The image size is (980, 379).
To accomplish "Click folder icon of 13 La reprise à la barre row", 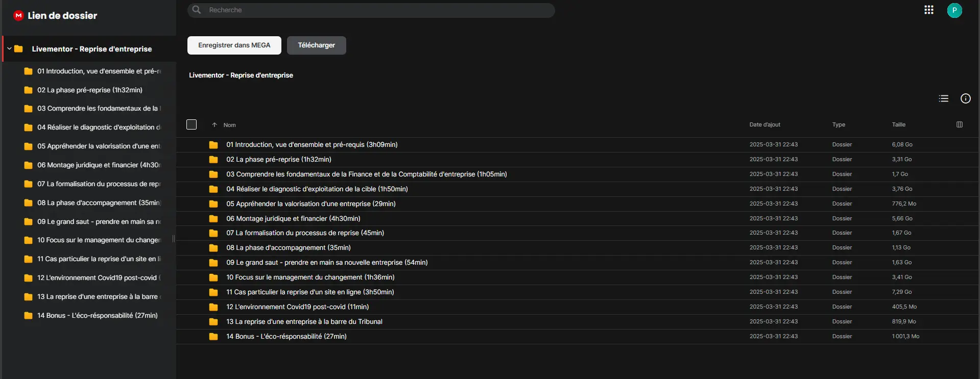I will (213, 322).
